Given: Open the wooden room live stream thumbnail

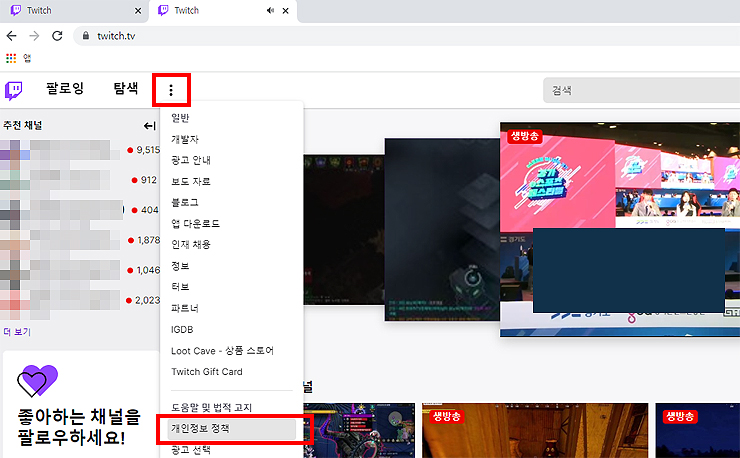Looking at the screenshot, I should click(x=535, y=430).
